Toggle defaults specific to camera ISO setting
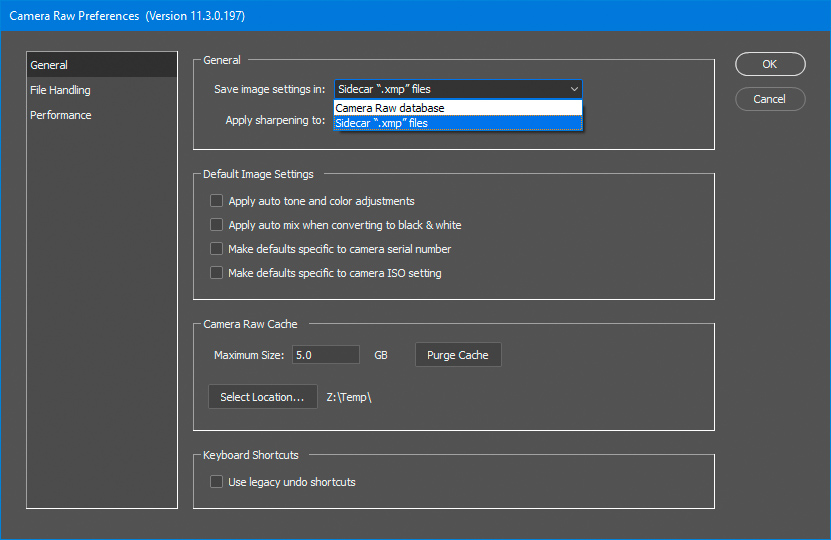This screenshot has width=831, height=540. (x=216, y=272)
